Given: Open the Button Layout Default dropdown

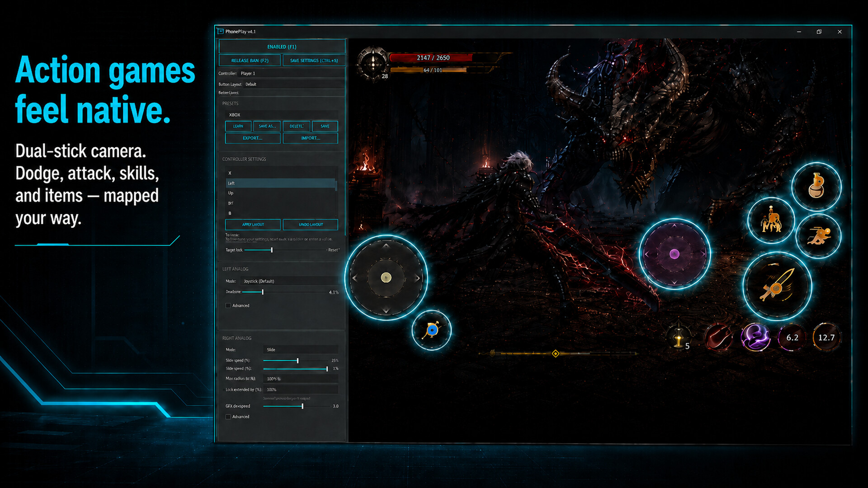Looking at the screenshot, I should (x=293, y=84).
